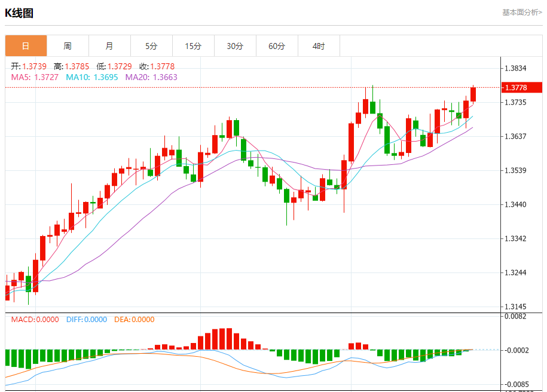Select the blue DIFF indicator label
Viewport: 547px width, 392px height.
85,320
